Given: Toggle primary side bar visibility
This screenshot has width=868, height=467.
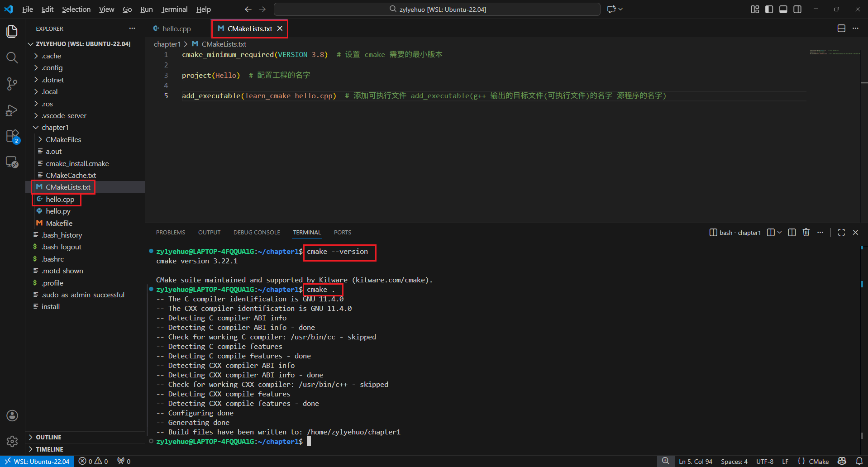Looking at the screenshot, I should point(769,9).
